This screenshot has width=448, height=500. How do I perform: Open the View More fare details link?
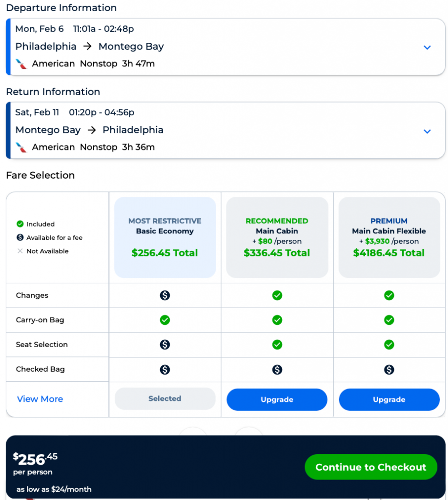click(40, 399)
